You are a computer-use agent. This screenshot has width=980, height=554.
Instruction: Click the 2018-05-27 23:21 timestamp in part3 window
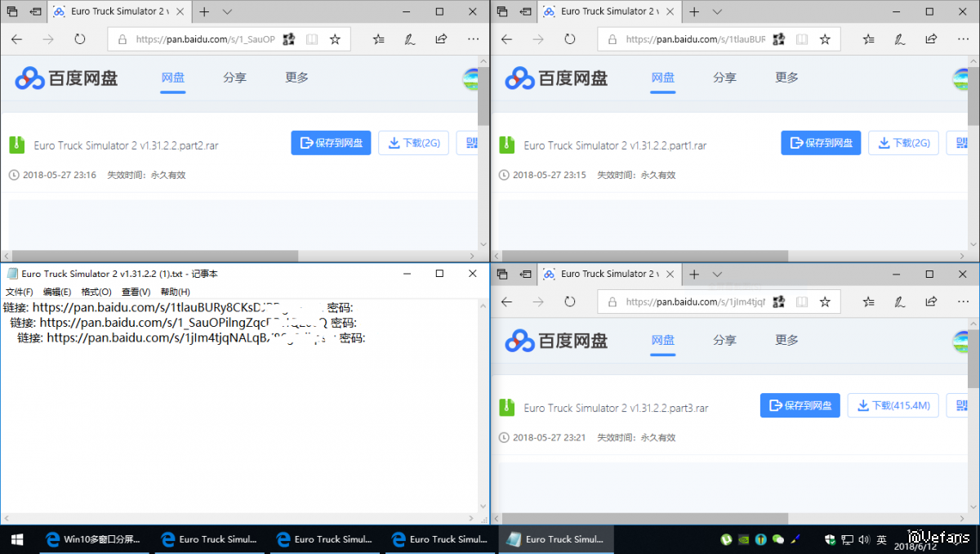(x=549, y=437)
